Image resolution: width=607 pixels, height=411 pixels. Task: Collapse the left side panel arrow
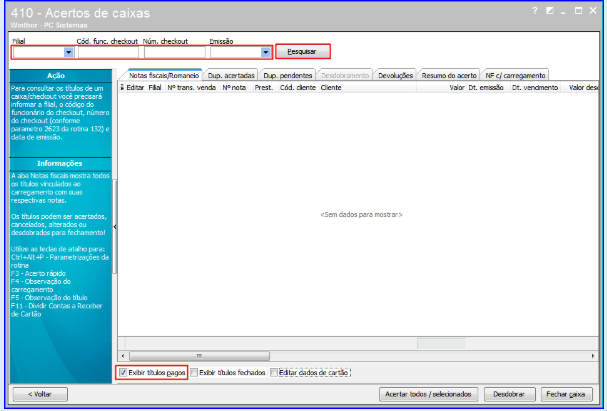click(x=115, y=227)
